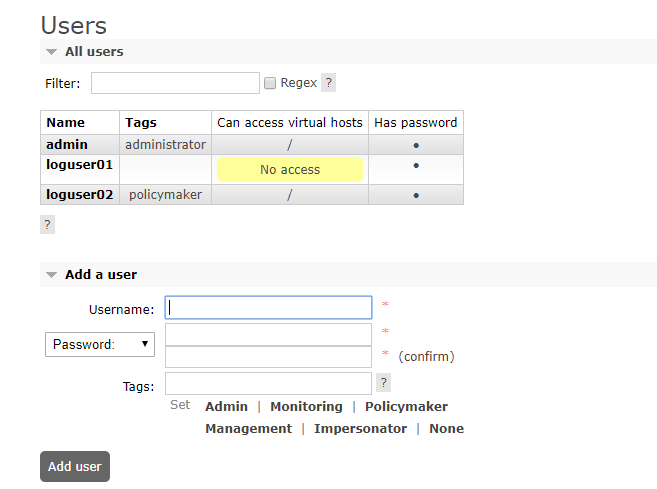Viewport: 657px width, 489px height.
Task: Sort by the Tags column header
Action: pos(141,122)
